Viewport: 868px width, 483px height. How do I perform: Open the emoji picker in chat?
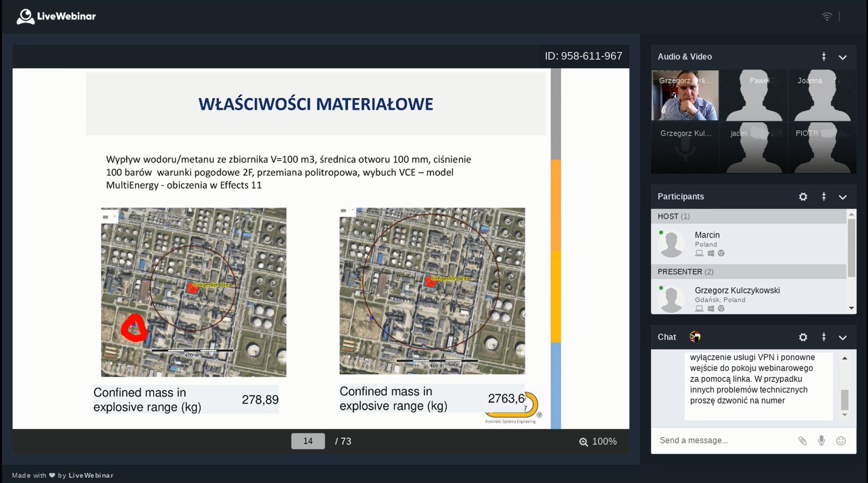pyautogui.click(x=841, y=440)
